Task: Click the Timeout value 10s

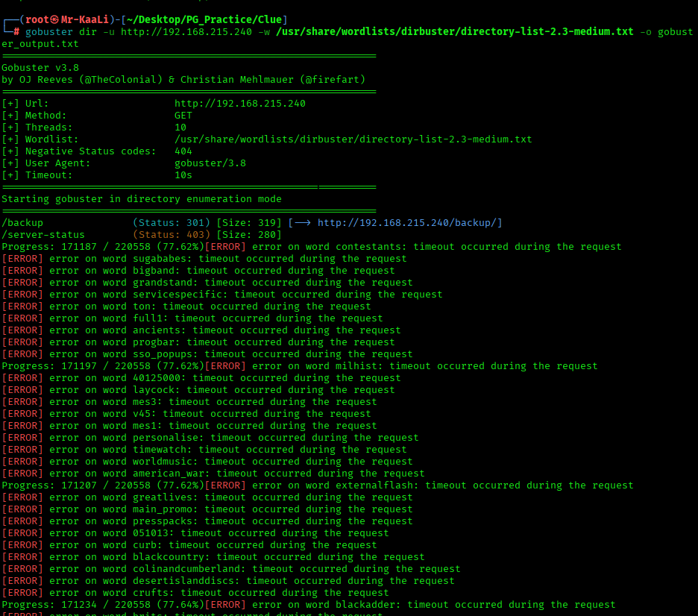Action: click(183, 175)
